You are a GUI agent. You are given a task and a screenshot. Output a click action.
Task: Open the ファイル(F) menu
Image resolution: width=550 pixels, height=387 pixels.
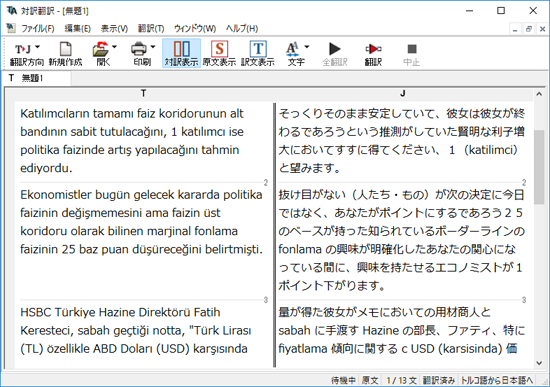pos(38,28)
